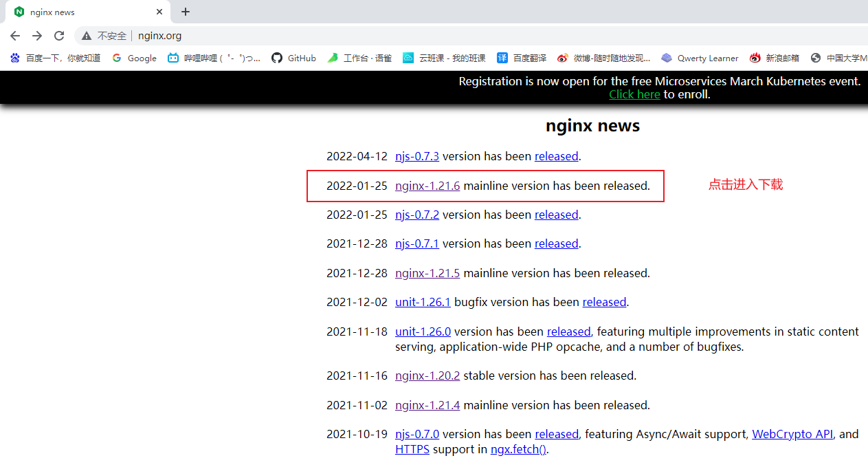868x467 pixels.
Task: Click the 'nginx news' heading
Action: 592,126
